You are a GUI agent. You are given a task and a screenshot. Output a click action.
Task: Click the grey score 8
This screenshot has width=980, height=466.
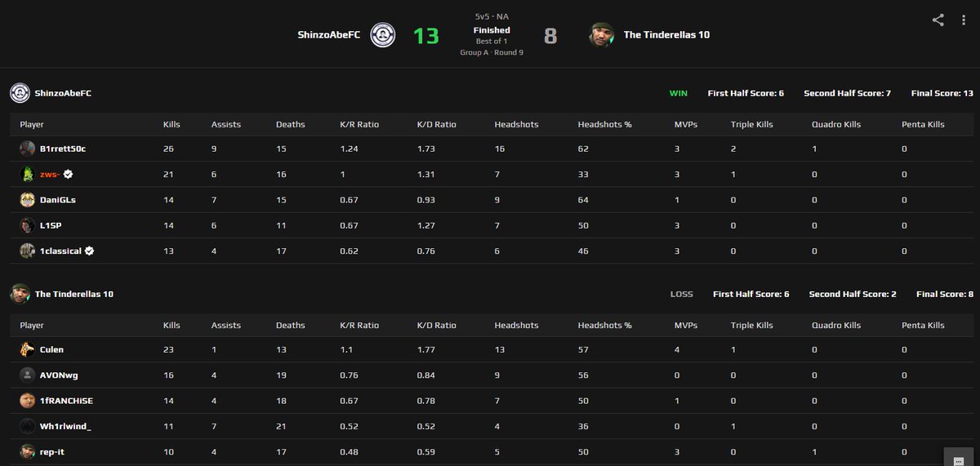pyautogui.click(x=550, y=36)
